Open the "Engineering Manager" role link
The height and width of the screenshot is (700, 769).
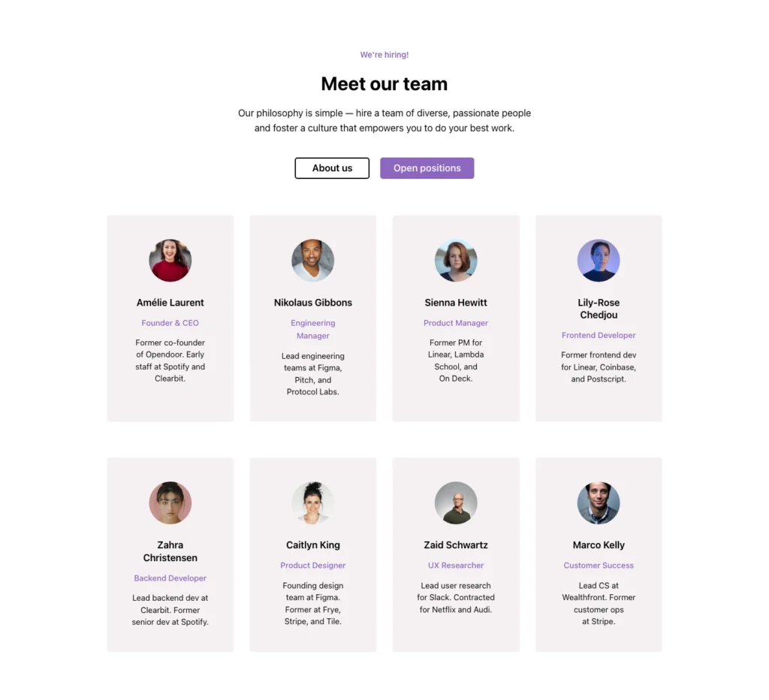pos(312,329)
